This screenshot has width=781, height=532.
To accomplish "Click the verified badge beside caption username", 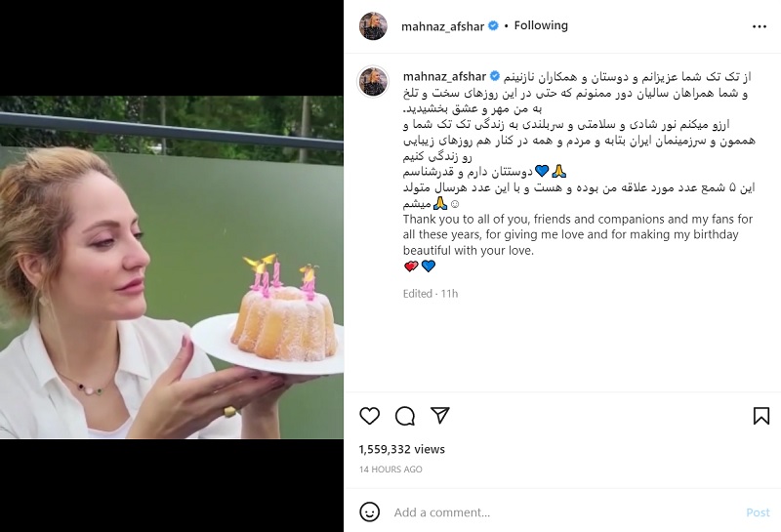I will (495, 76).
